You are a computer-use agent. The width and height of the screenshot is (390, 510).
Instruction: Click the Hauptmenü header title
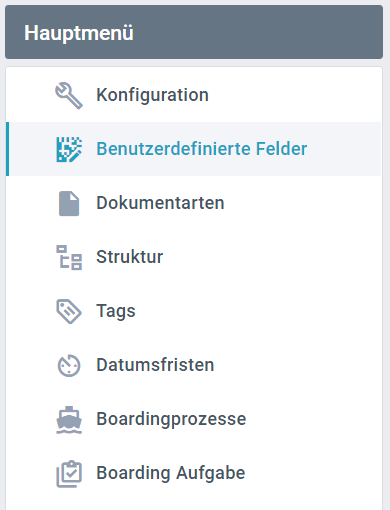coord(79,33)
